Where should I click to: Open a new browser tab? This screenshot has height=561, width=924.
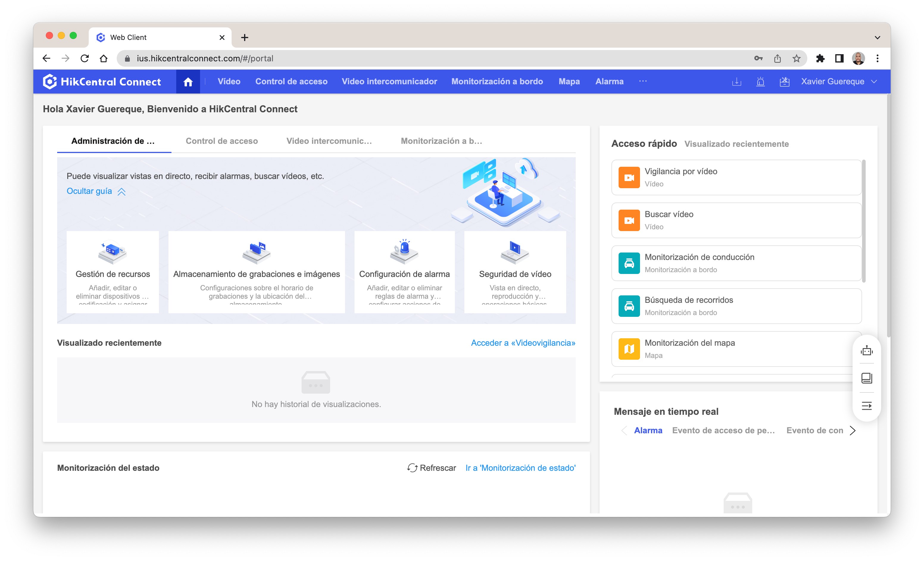(x=244, y=38)
